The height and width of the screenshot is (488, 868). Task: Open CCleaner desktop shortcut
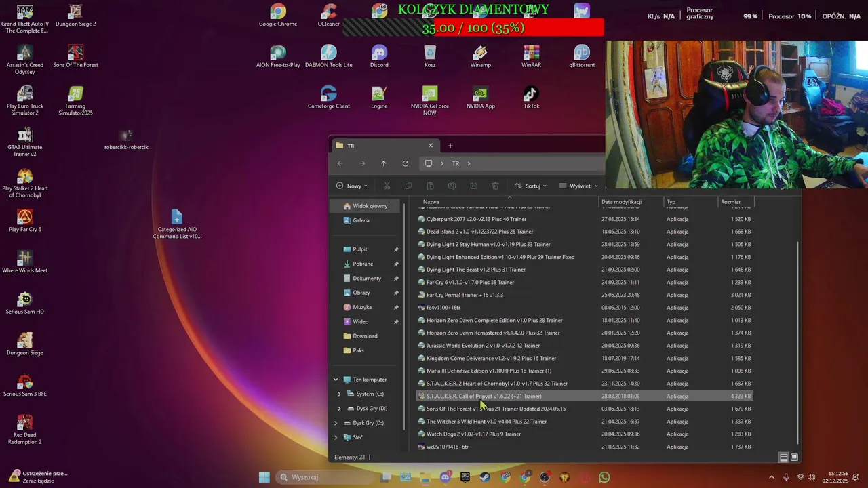point(329,16)
